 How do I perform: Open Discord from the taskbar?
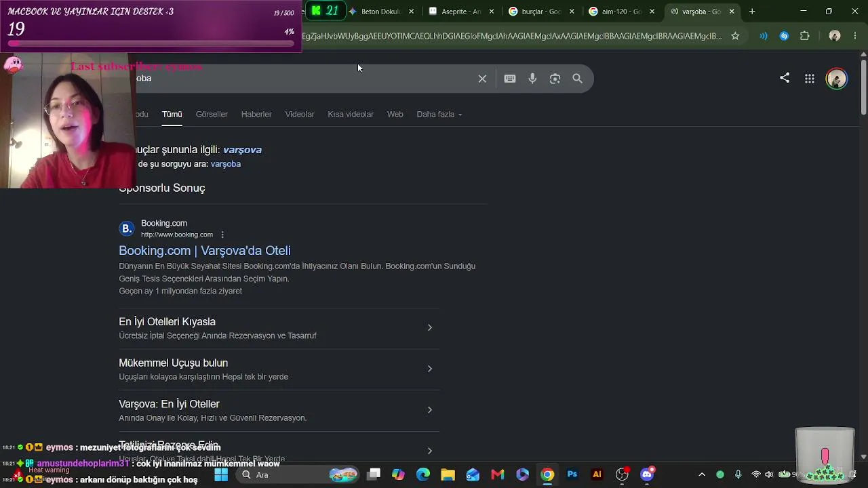pos(647,474)
